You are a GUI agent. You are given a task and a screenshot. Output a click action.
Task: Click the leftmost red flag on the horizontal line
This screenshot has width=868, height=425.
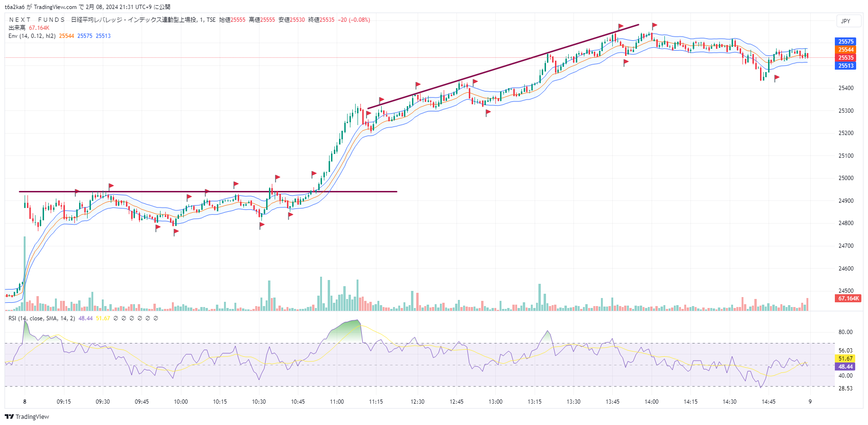coord(77,192)
